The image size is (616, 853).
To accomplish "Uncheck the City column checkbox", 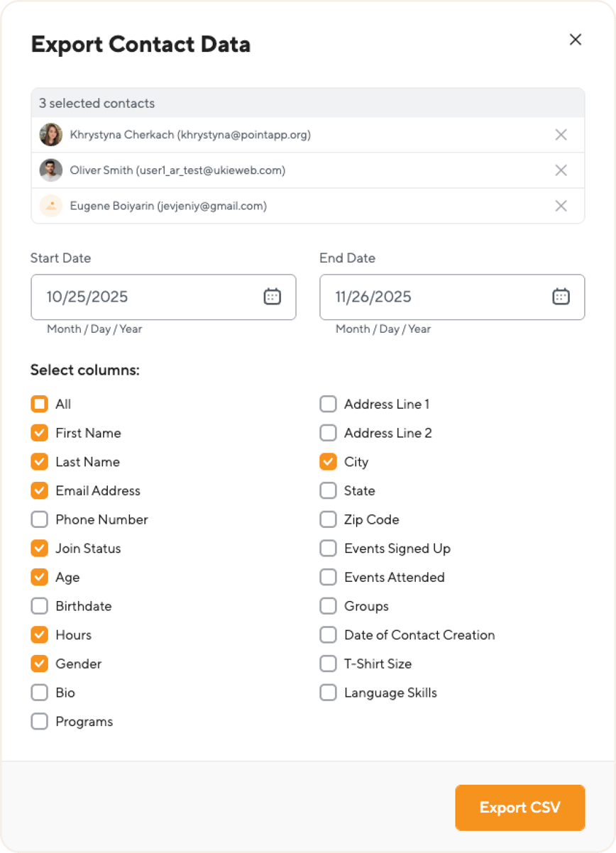I will coord(328,462).
